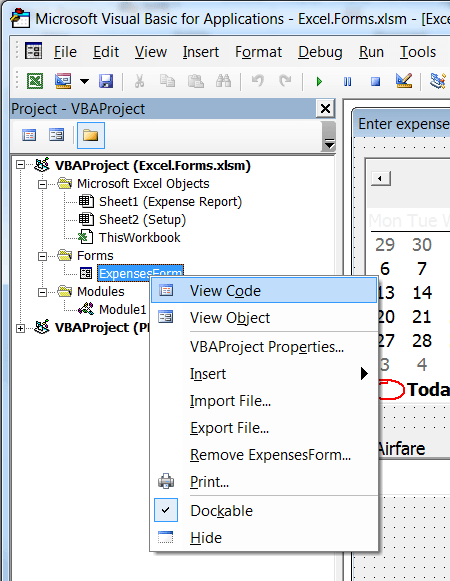Collapse VBAProject (Excel.Forms.xlsm) node
Image resolution: width=450 pixels, height=581 pixels.
[20, 165]
